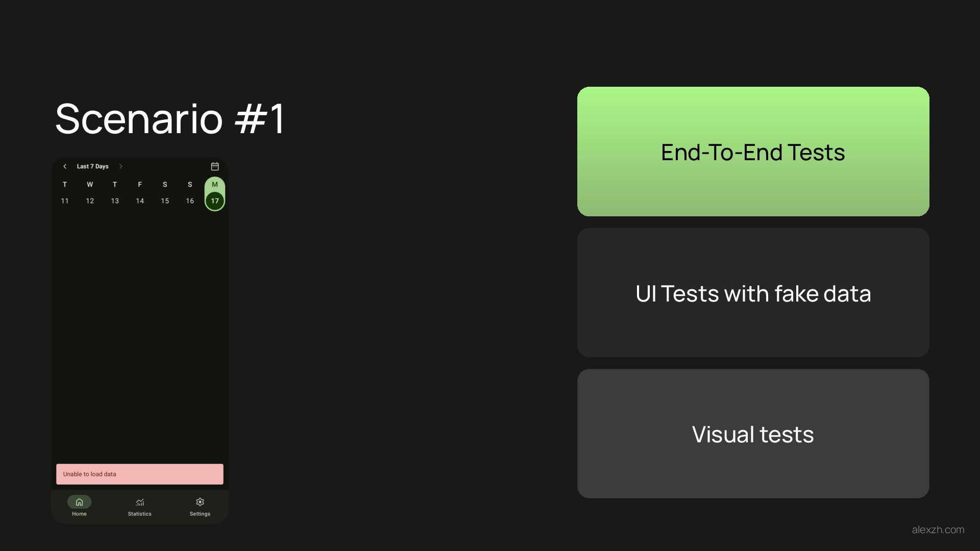
Task: Switch to the Settings tab label
Action: [200, 514]
